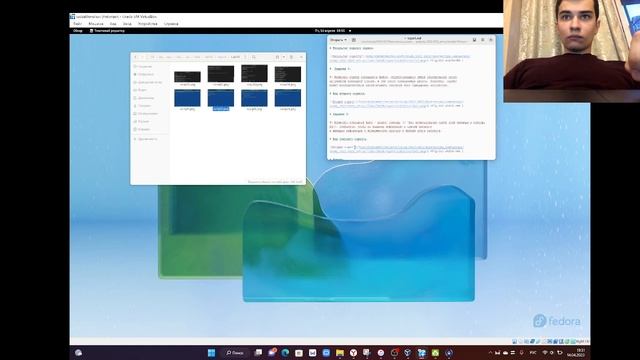Open the Машина menu in VirtualBox

96,24
